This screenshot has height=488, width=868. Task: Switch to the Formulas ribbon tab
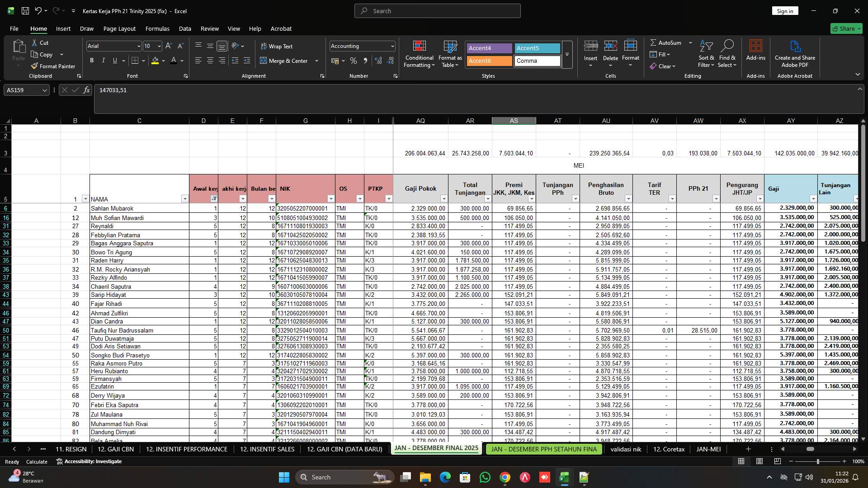(x=157, y=28)
